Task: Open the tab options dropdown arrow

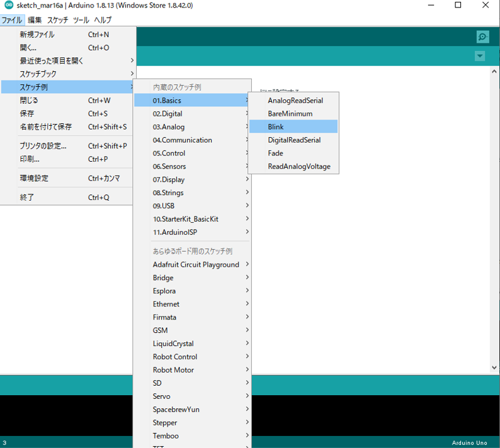Action: [x=480, y=56]
